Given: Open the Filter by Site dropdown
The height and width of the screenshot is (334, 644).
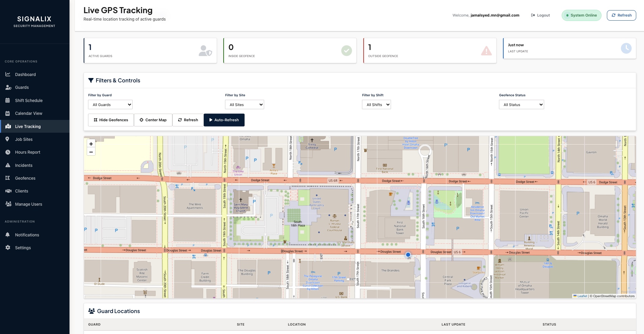Looking at the screenshot, I should pos(244,104).
